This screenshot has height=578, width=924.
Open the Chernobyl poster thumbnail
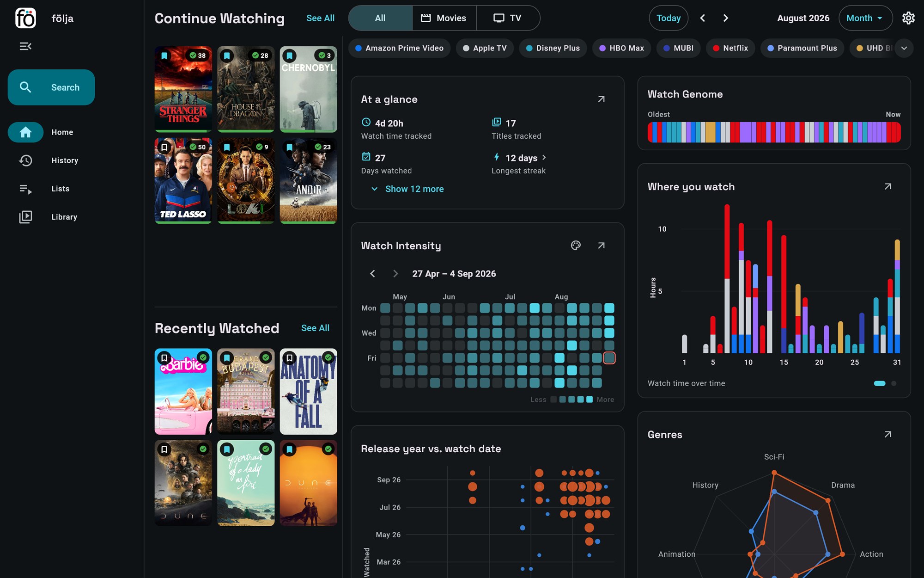(x=308, y=89)
